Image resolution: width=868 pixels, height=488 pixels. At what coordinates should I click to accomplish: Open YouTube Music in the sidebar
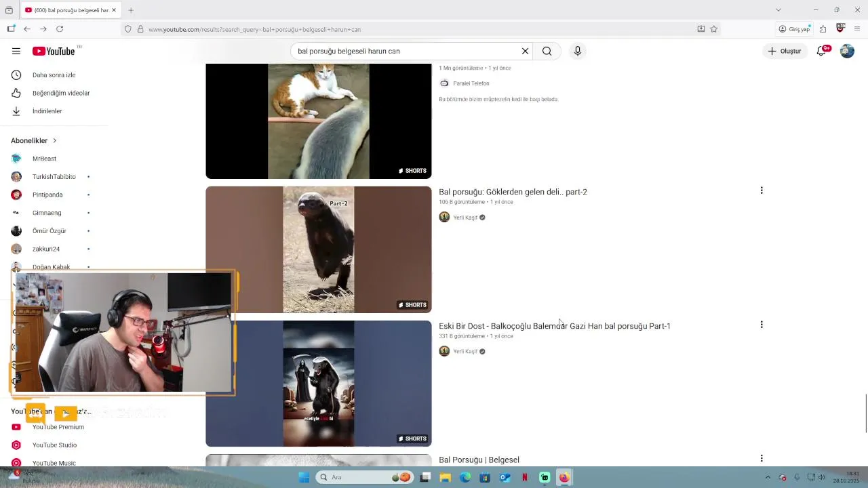click(x=54, y=463)
